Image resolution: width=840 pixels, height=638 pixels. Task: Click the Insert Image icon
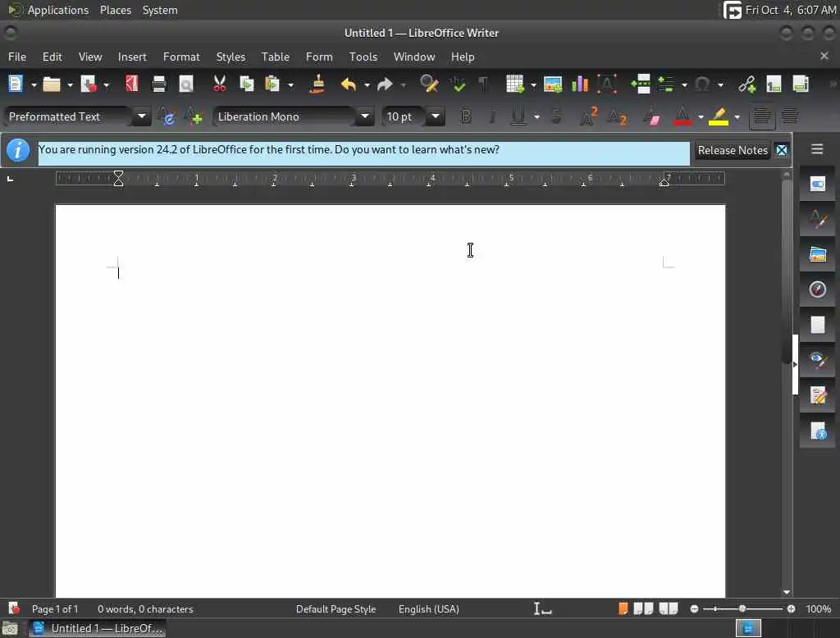pos(552,84)
